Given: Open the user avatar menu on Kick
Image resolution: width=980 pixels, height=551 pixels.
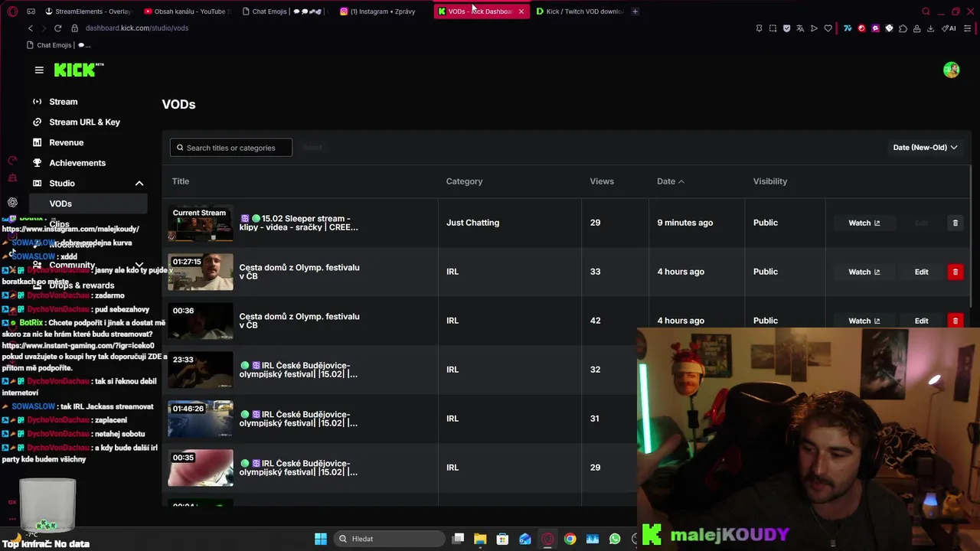Looking at the screenshot, I should (951, 70).
